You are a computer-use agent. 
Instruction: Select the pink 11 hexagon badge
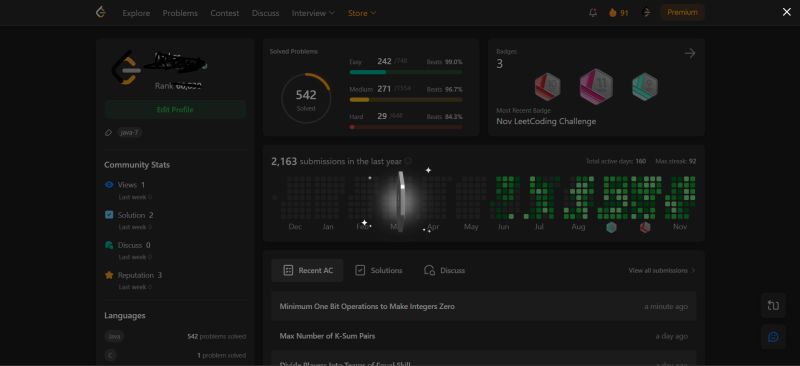pos(596,86)
